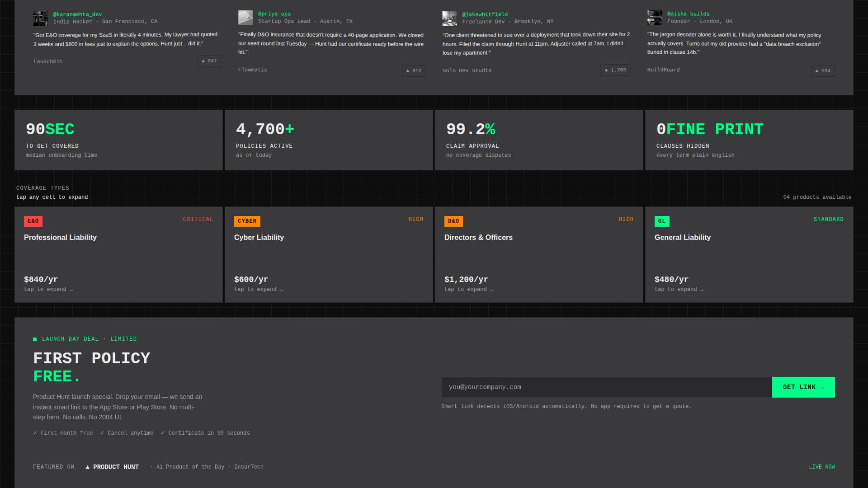Click the $1,200/yr price

tap(466, 279)
